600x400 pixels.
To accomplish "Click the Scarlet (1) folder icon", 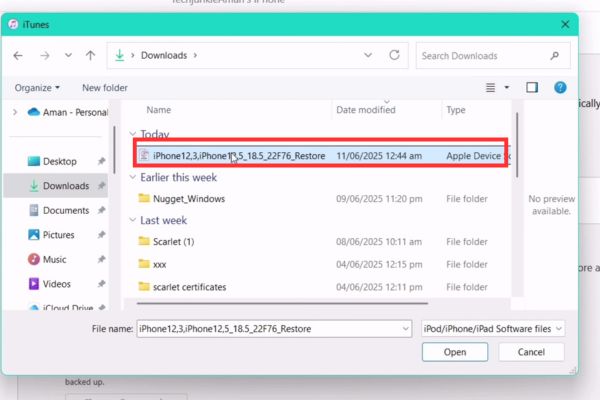I will tap(144, 241).
